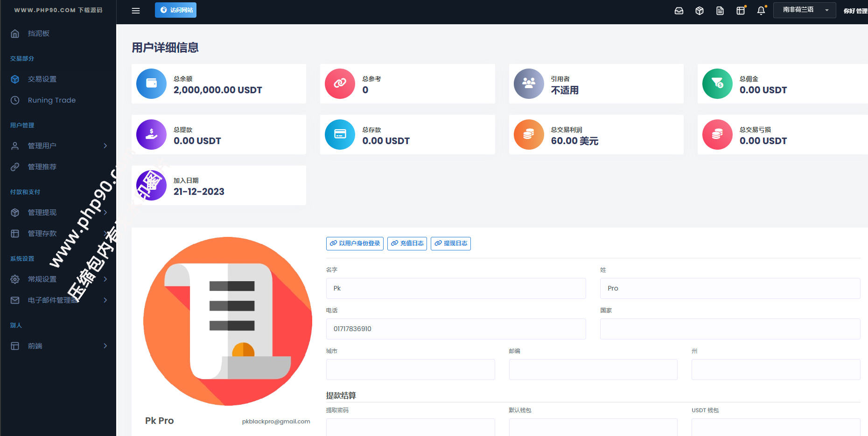
Task: Click the inbox tray icon in header
Action: pyautogui.click(x=679, y=11)
